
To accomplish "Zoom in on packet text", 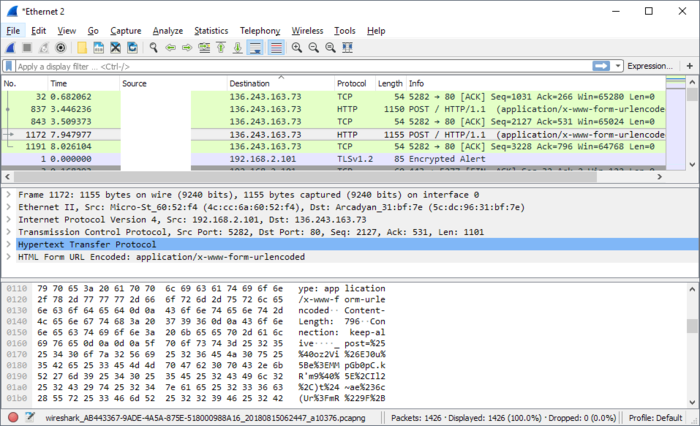I will pyautogui.click(x=297, y=47).
